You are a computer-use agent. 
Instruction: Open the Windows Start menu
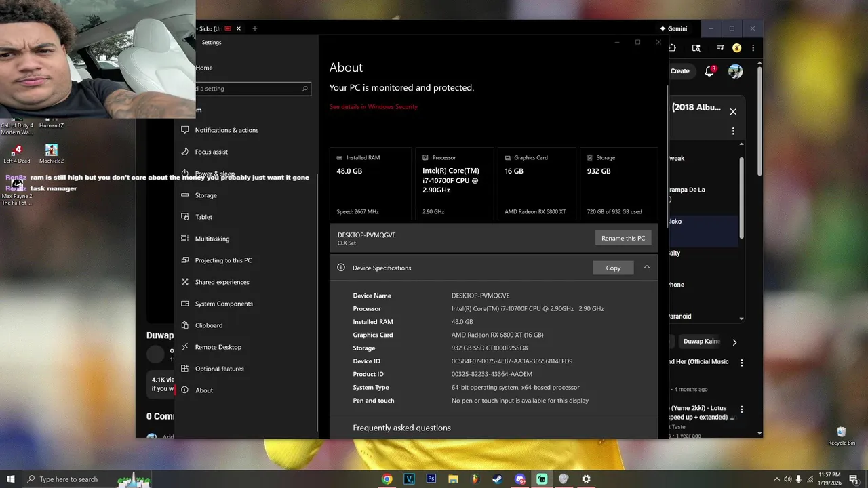[11, 479]
